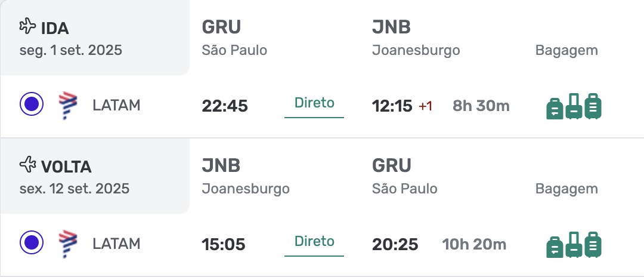644x277 pixels.
Task: Click the +1 day arrival indicator
Action: (426, 106)
